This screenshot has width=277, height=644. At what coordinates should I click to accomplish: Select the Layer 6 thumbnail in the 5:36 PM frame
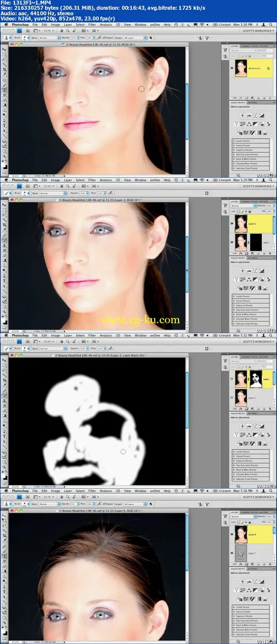(241, 535)
